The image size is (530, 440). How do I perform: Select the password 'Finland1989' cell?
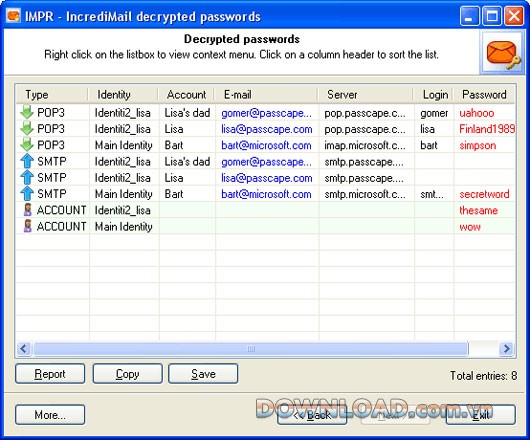[487, 129]
